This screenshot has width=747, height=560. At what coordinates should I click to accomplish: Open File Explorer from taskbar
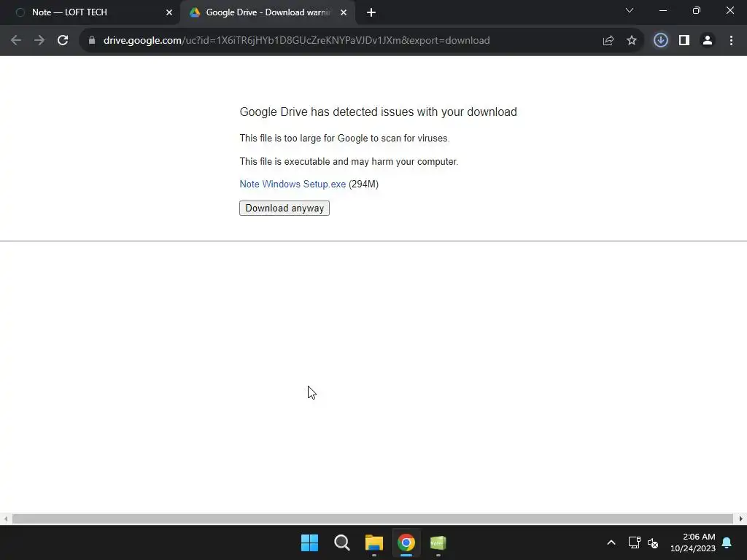pyautogui.click(x=374, y=542)
